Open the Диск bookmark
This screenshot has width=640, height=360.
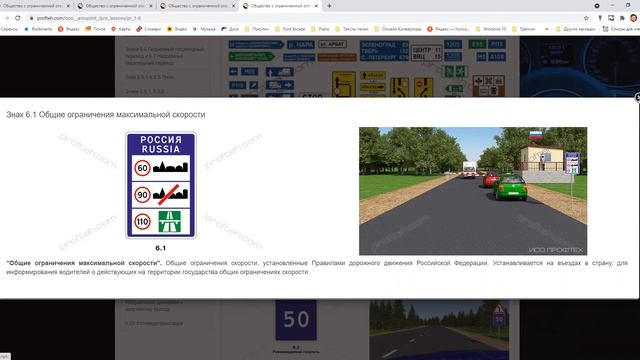tap(230, 29)
